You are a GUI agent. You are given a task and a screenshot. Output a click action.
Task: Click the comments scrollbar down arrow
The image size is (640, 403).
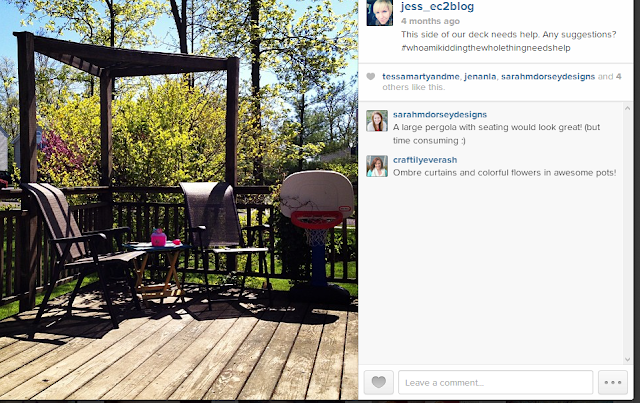point(627,359)
